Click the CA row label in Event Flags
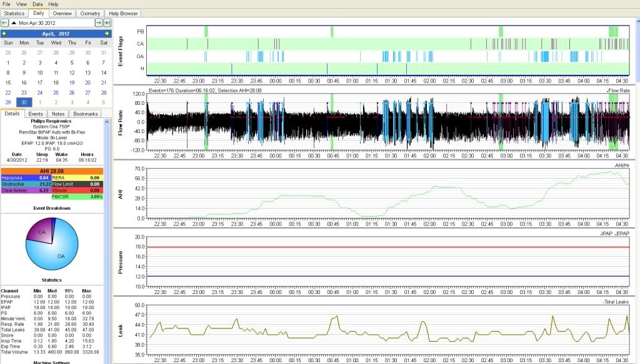This screenshot has width=640, height=364. [141, 44]
